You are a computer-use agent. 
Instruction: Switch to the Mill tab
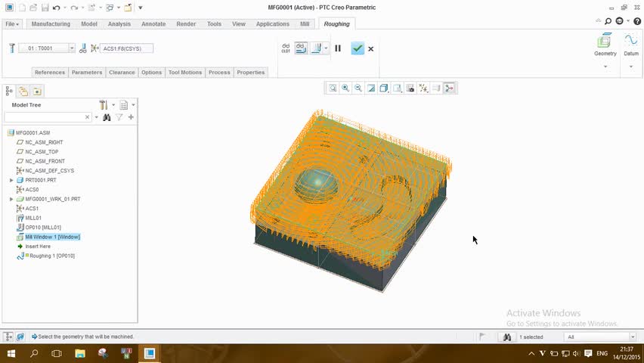305,24
